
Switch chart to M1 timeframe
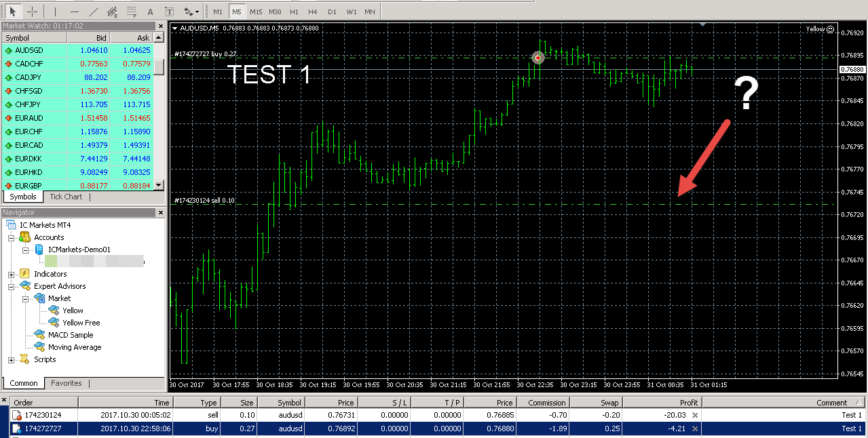217,12
